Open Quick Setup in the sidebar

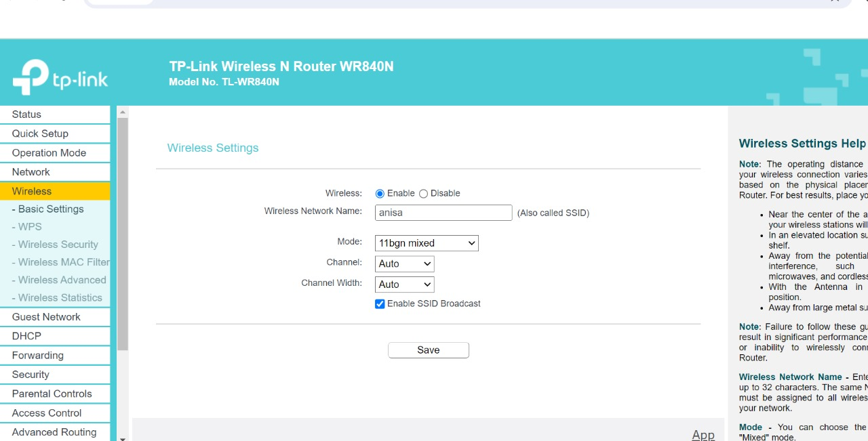[55, 133]
